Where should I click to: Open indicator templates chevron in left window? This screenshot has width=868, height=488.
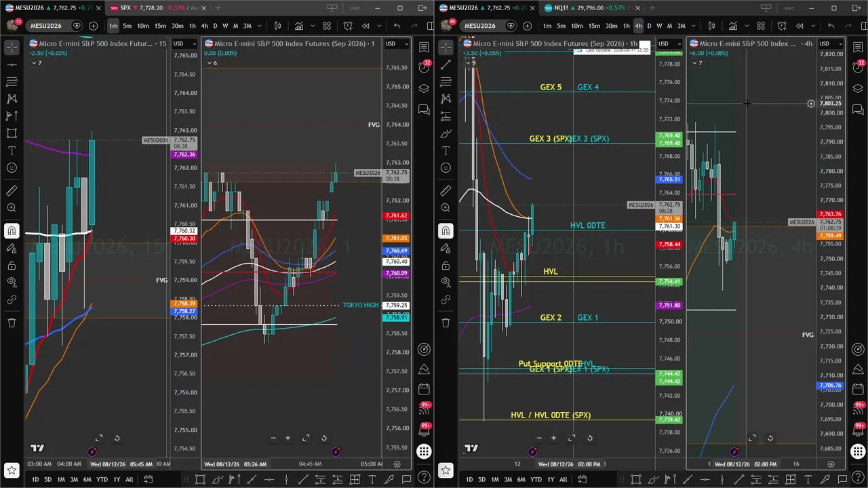pos(311,26)
